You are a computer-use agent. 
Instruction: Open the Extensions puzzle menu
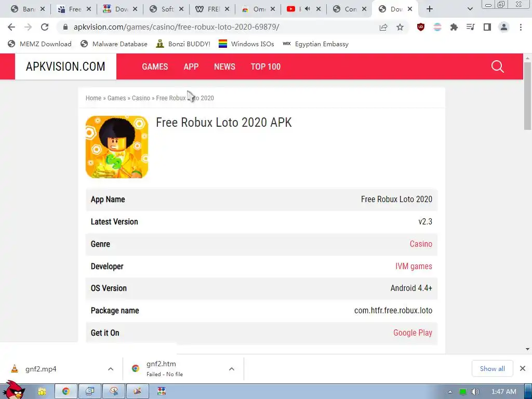coord(454,27)
